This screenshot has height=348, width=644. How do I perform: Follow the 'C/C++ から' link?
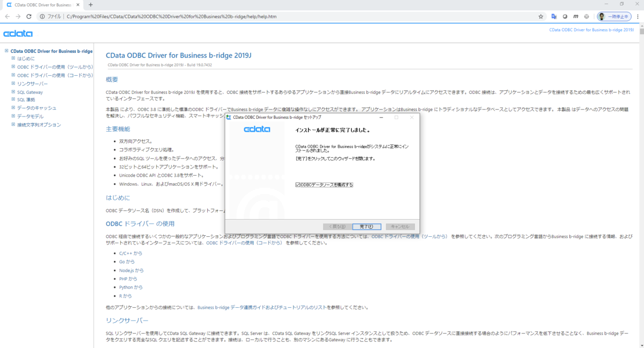click(131, 253)
